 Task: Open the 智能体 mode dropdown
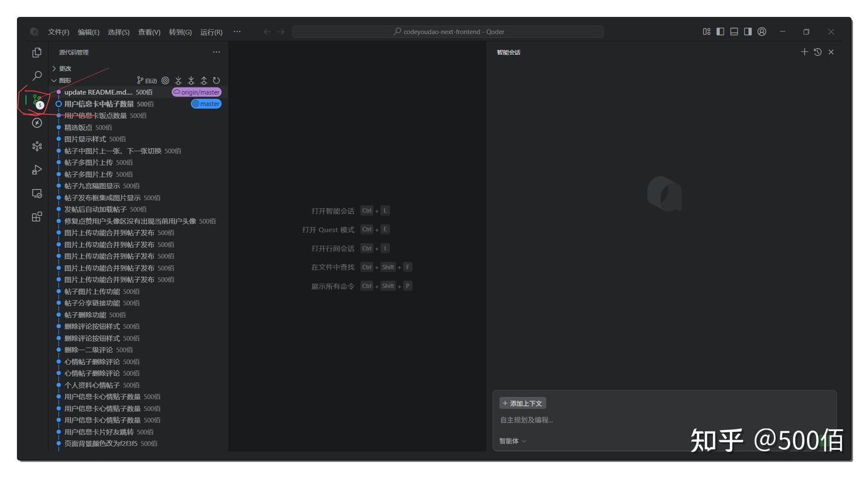tap(512, 441)
